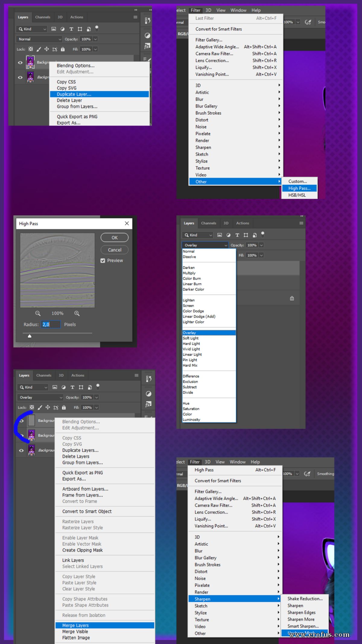This screenshot has width=362, height=644.
Task: Open Styles fx icon beside Normal-mode Layers panel
Action: click(147, 46)
